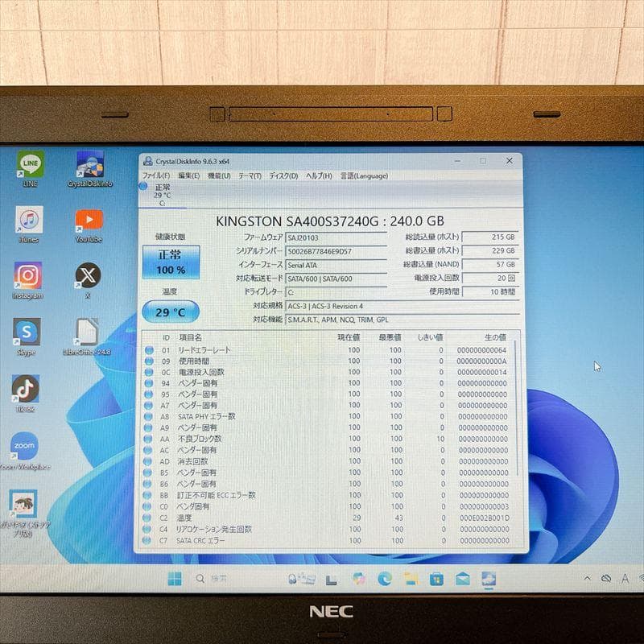Viewport: 644px width, 644px height.
Task: Open LibreOffice 24.8 desktop icon
Action: point(87,336)
